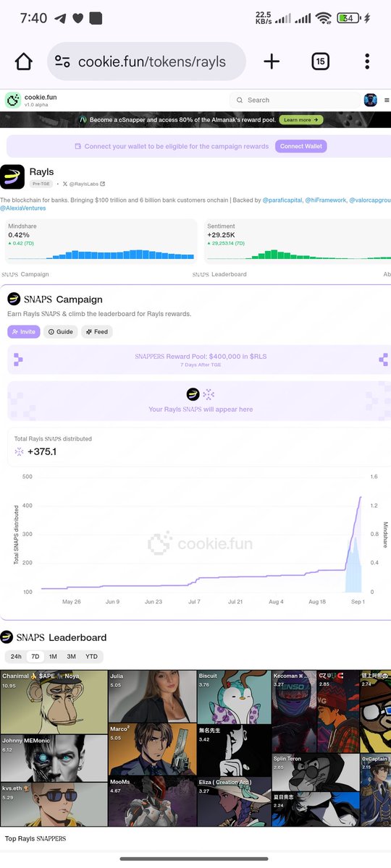Image resolution: width=391 pixels, height=868 pixels.
Task: Open Johnny MEMonic's leaderboard tile
Action: point(54,758)
